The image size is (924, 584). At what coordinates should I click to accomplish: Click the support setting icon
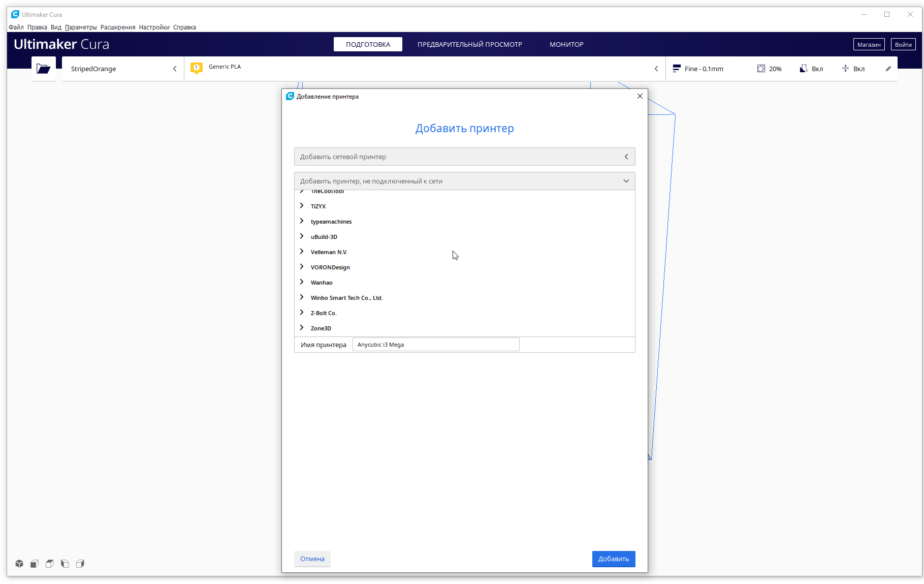pos(804,69)
